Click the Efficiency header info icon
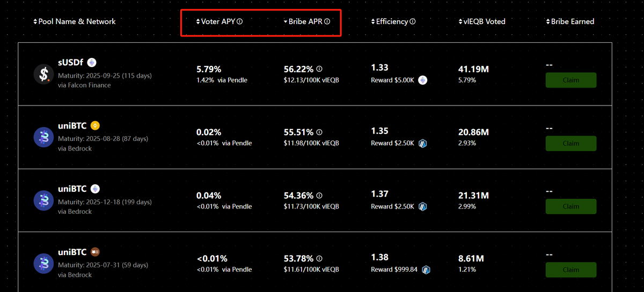Screen dimensions: 644x292 [x=413, y=22]
